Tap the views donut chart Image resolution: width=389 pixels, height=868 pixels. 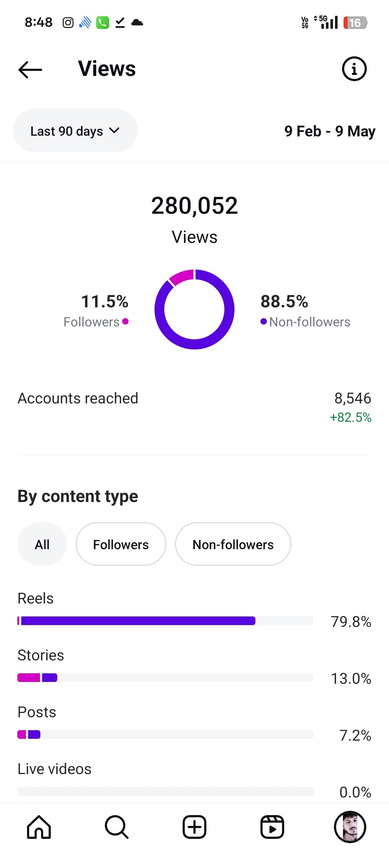194,309
